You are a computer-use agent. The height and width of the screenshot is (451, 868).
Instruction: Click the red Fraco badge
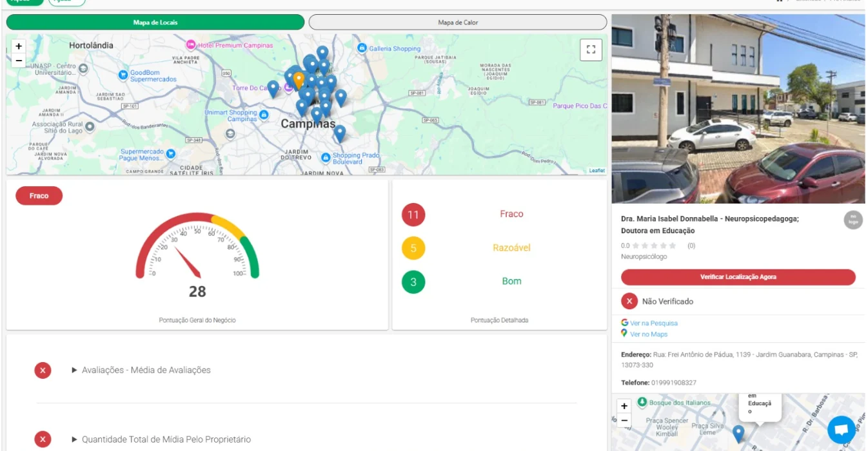pyautogui.click(x=39, y=196)
